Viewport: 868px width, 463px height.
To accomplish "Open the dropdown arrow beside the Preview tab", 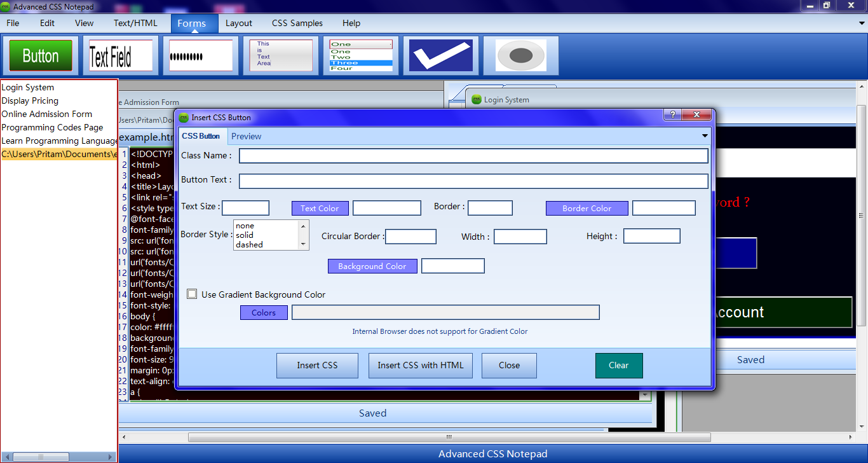I will [x=704, y=136].
